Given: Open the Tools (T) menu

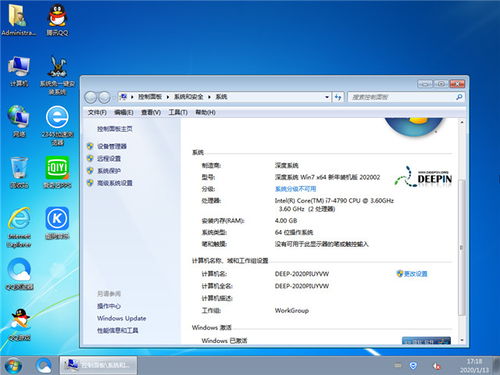Looking at the screenshot, I should pos(178,113).
